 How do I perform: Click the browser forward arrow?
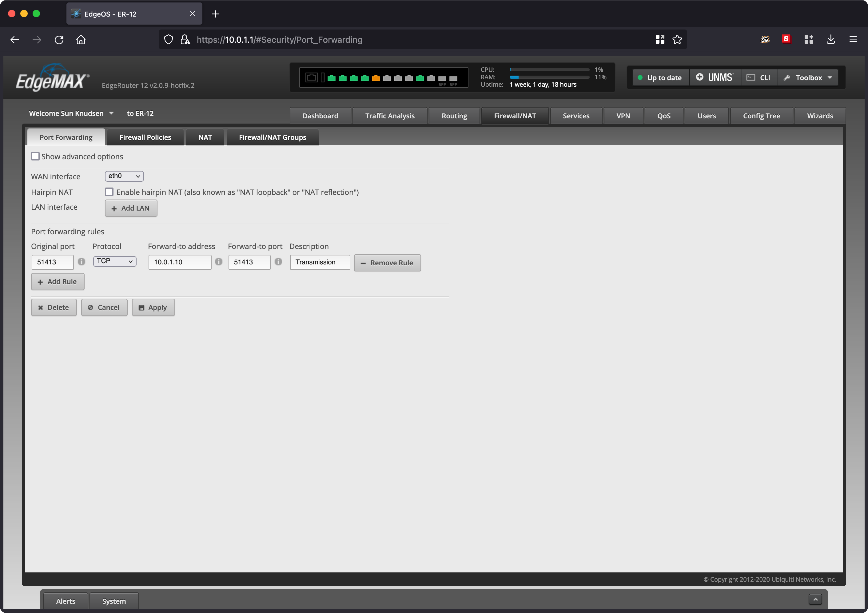point(37,40)
